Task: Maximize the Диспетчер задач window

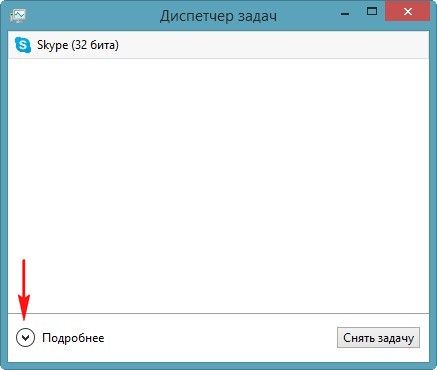Action: point(372,11)
